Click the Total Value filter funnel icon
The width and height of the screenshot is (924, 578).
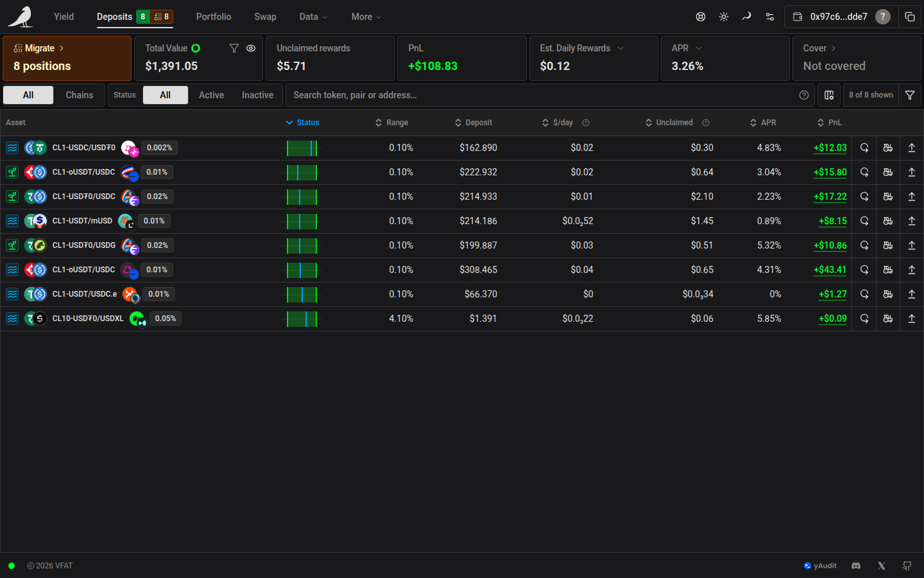point(234,48)
